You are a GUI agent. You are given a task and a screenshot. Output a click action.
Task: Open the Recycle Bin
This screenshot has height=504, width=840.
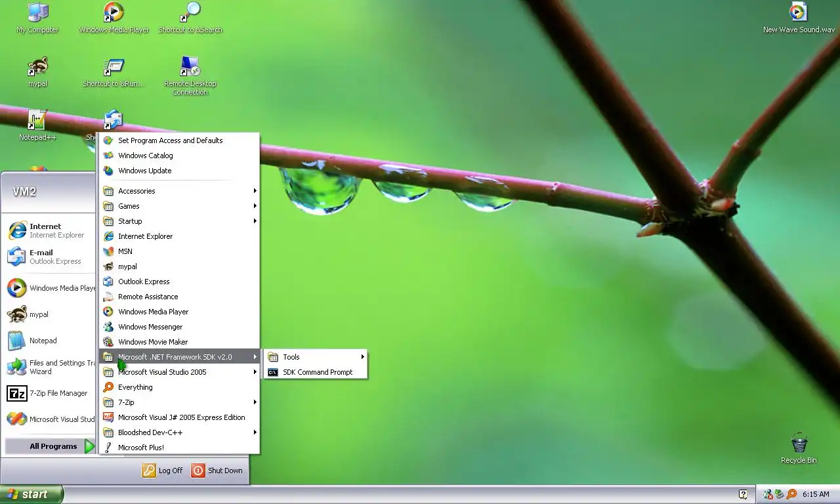[x=799, y=443]
